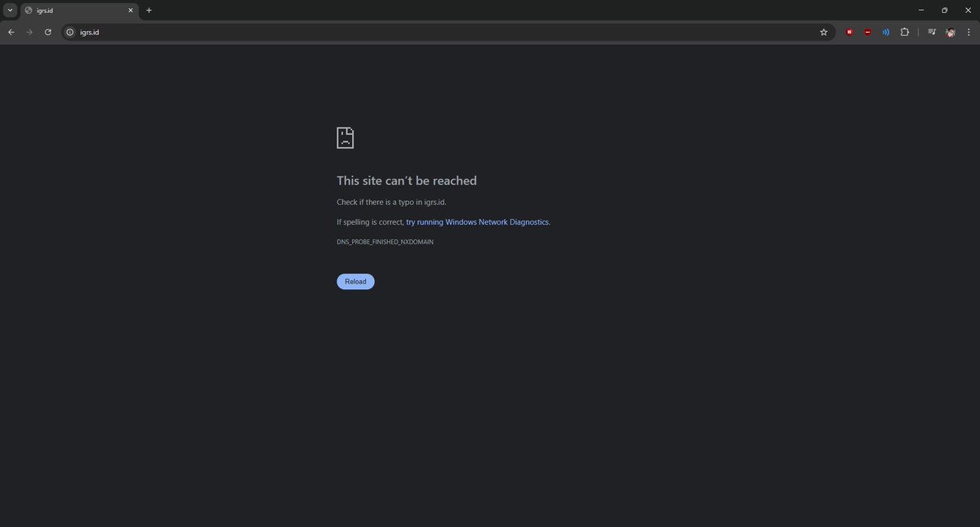
Task: Focus the address bar showing igrs.id
Action: [x=448, y=32]
